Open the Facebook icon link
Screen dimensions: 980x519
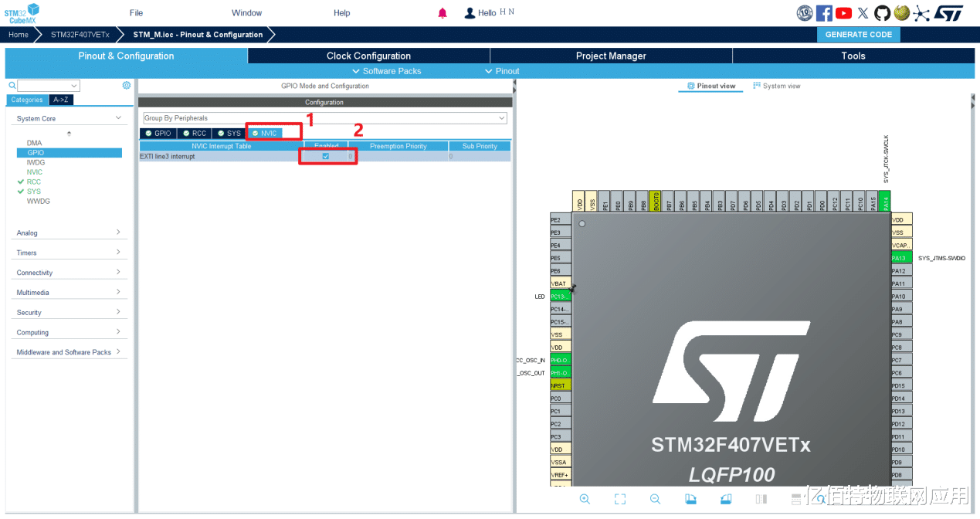point(824,13)
